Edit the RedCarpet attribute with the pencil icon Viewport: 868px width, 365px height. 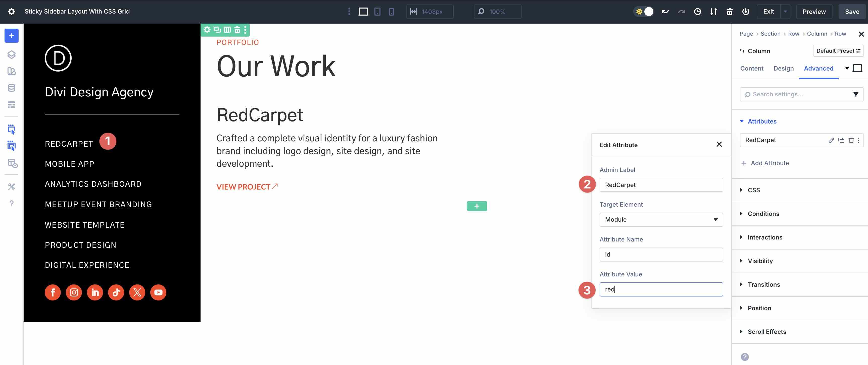click(831, 140)
